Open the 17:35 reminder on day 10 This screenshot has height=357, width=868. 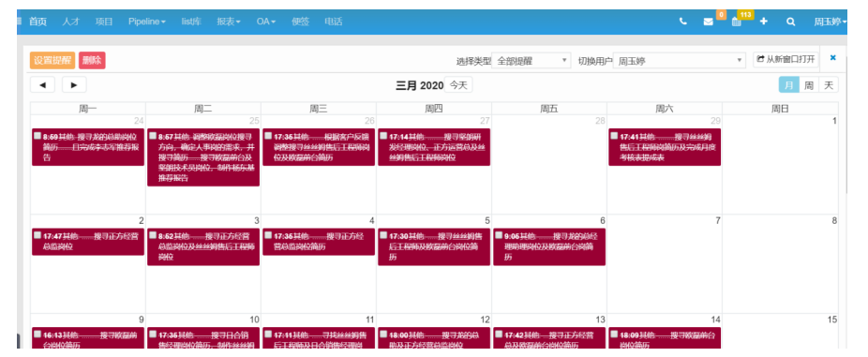tap(203, 337)
